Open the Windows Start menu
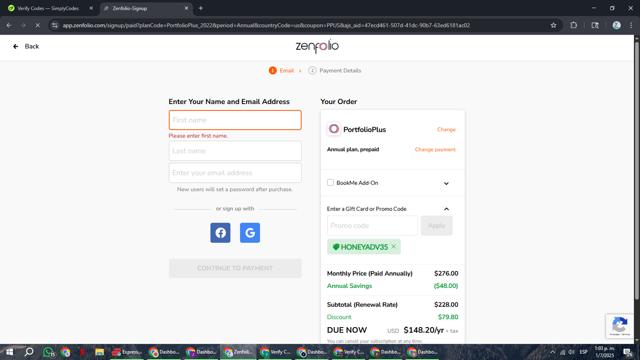The height and width of the screenshot is (360, 640). pyautogui.click(x=9, y=352)
